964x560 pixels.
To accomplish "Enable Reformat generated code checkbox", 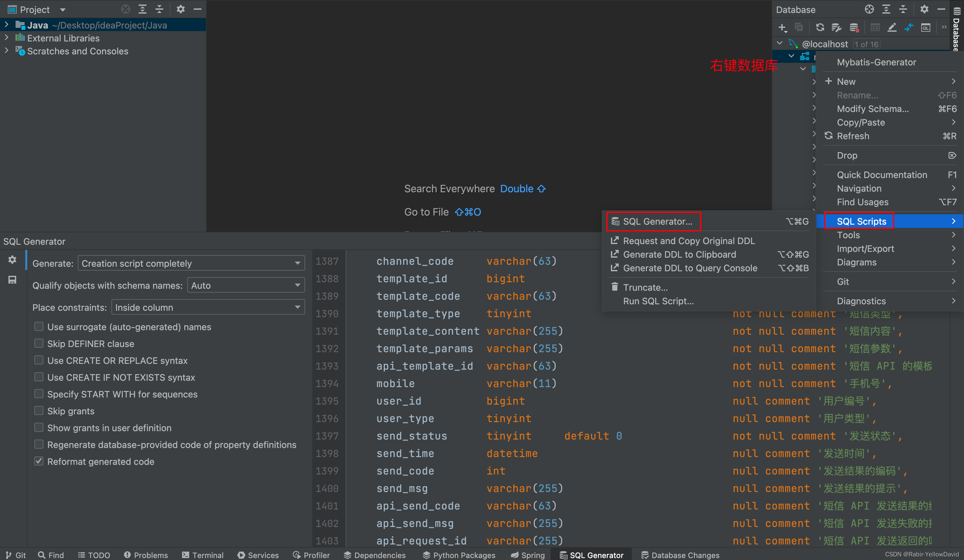I will [x=38, y=461].
